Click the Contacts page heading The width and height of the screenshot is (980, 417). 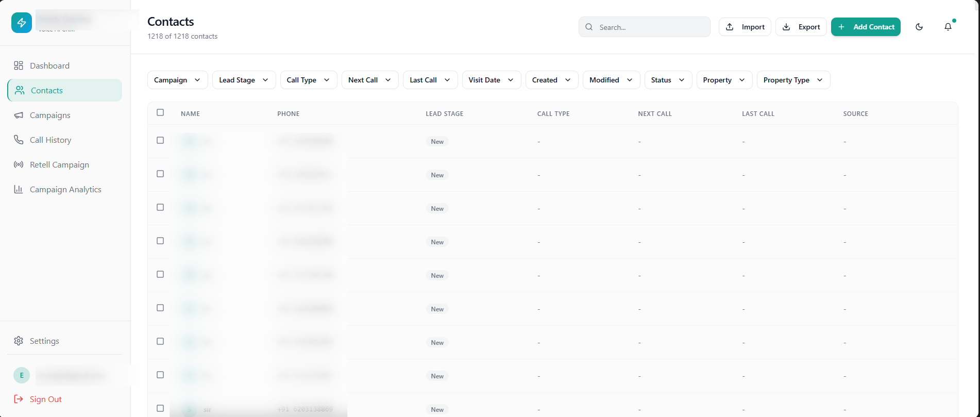pos(171,22)
